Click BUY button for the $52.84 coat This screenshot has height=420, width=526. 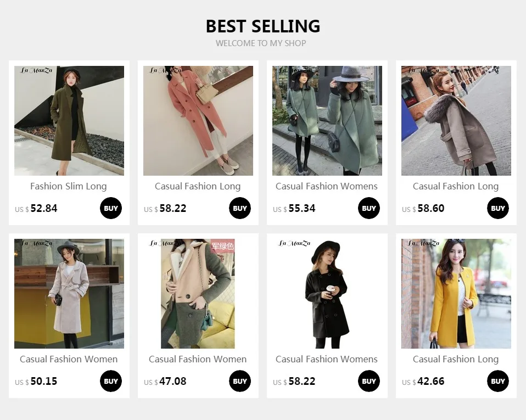111,208
